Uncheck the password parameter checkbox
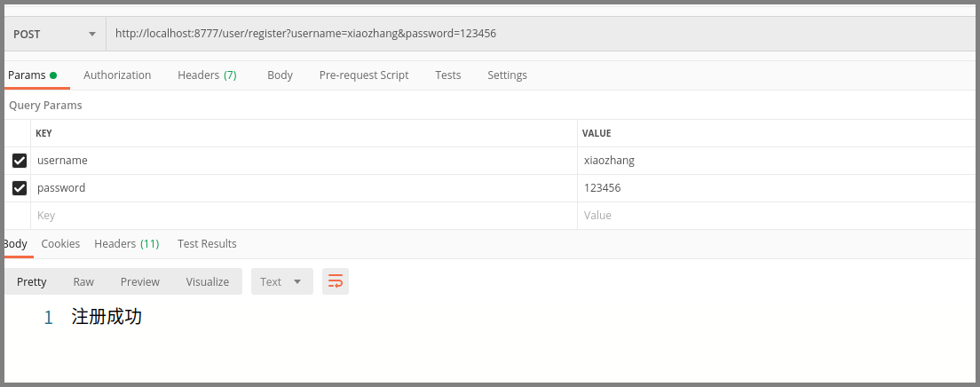 point(20,188)
